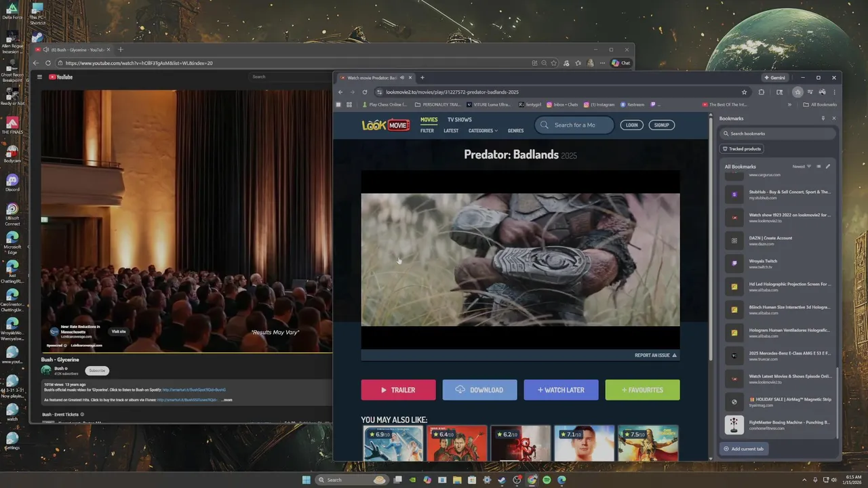Click the LookMovie logo
The height and width of the screenshot is (488, 868).
(385, 125)
